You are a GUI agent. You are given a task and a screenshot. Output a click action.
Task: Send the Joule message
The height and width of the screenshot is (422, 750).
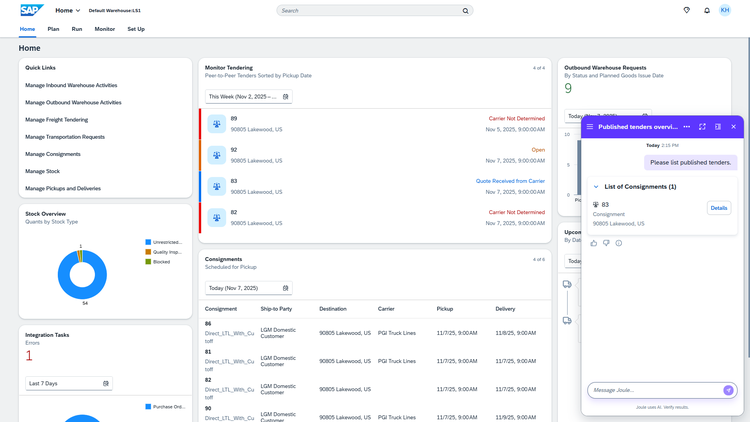[x=728, y=390]
